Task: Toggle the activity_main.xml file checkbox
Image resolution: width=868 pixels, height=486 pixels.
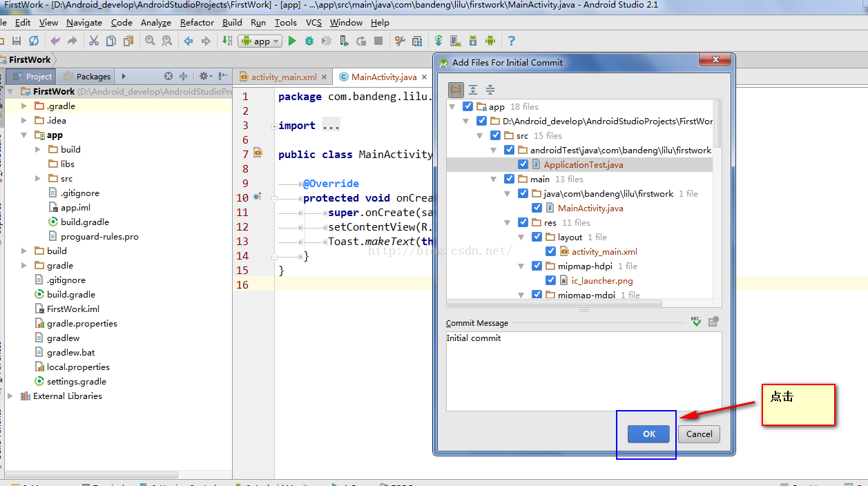Action: pos(550,251)
